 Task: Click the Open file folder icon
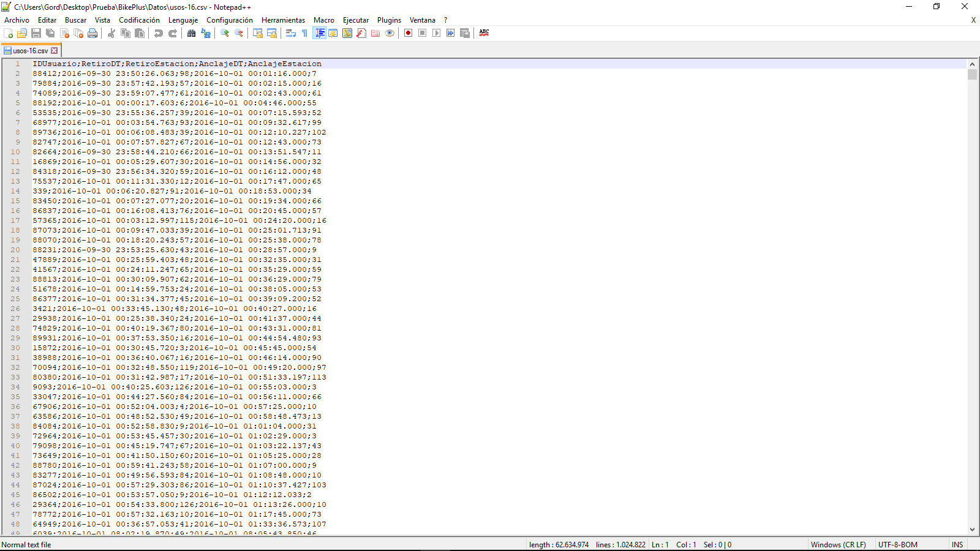coord(22,33)
